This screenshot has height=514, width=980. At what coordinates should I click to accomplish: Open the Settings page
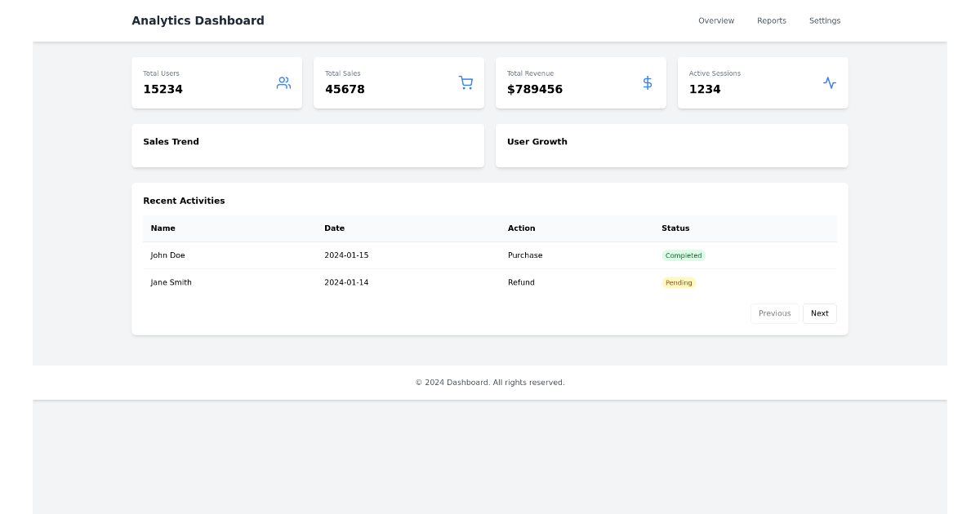click(x=825, y=20)
